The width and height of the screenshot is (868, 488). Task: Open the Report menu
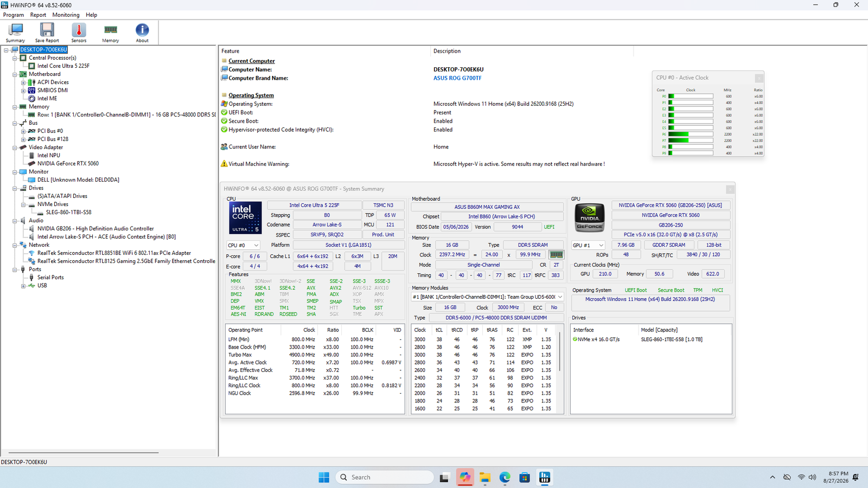[x=38, y=15]
